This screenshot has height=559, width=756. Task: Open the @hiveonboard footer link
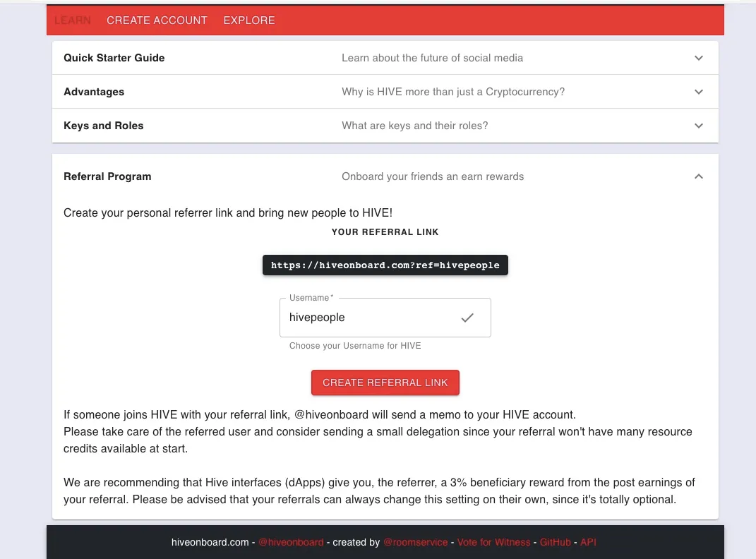pos(291,542)
